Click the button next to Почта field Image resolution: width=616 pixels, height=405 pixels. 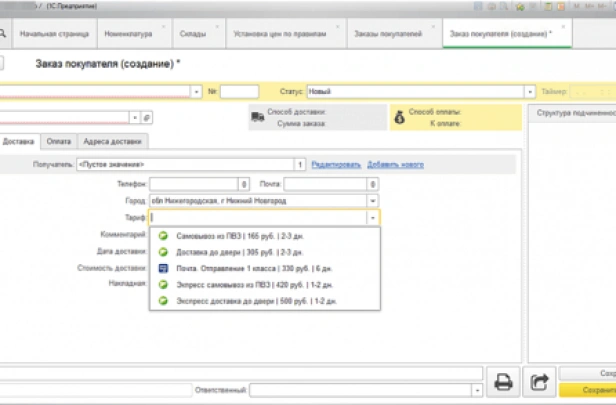[x=372, y=184]
